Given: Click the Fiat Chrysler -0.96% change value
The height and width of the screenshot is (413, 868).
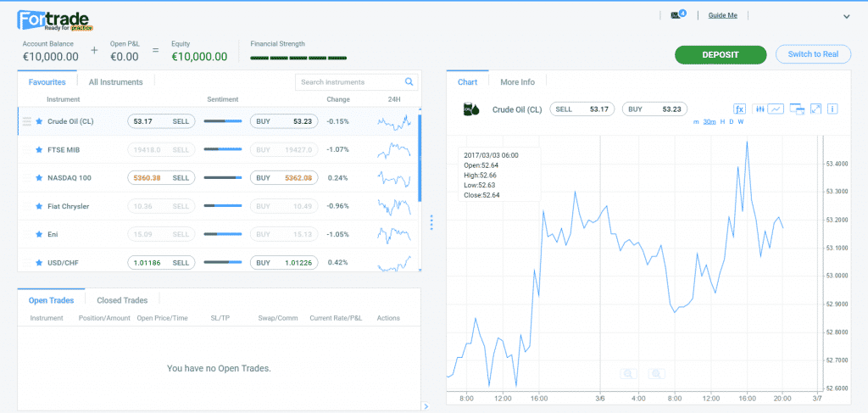Looking at the screenshot, I should (337, 206).
